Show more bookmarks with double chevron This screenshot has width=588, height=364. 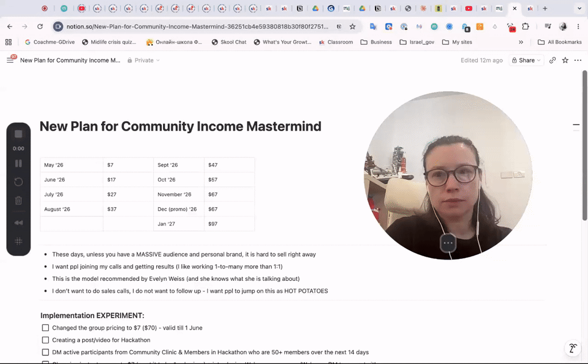[521, 42]
